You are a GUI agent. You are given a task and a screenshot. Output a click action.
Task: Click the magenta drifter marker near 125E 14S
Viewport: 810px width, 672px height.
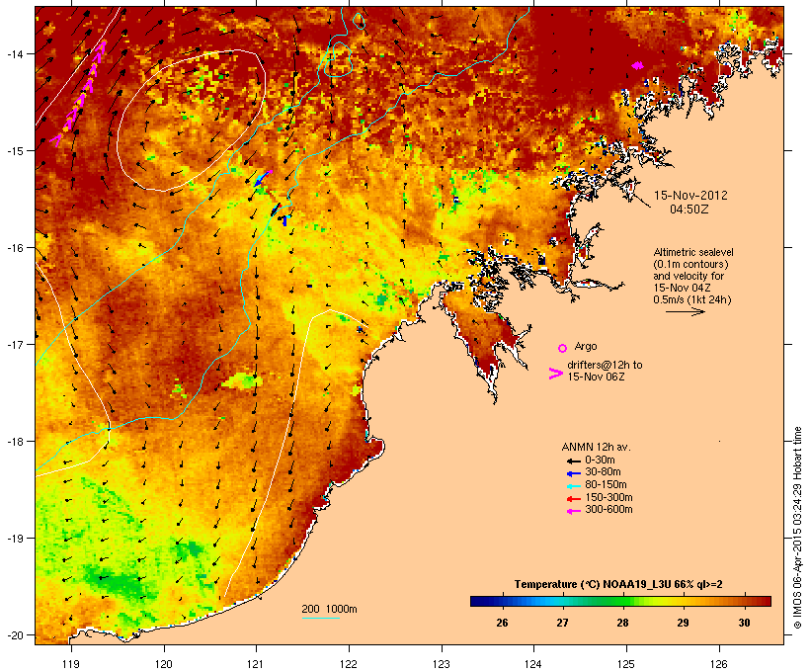tap(638, 65)
